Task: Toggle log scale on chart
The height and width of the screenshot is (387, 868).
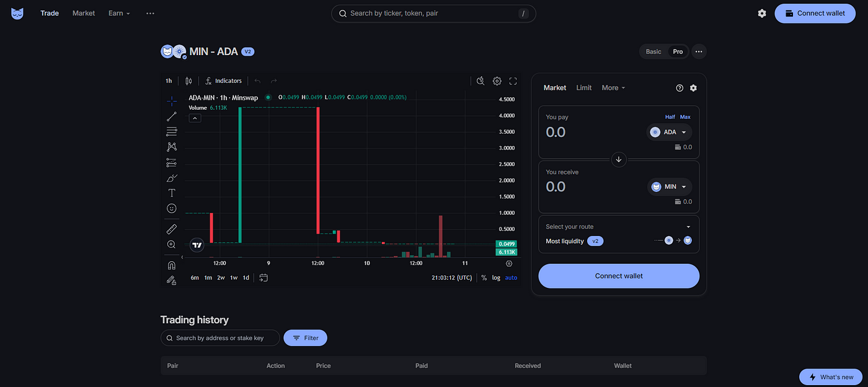Action: (496, 277)
